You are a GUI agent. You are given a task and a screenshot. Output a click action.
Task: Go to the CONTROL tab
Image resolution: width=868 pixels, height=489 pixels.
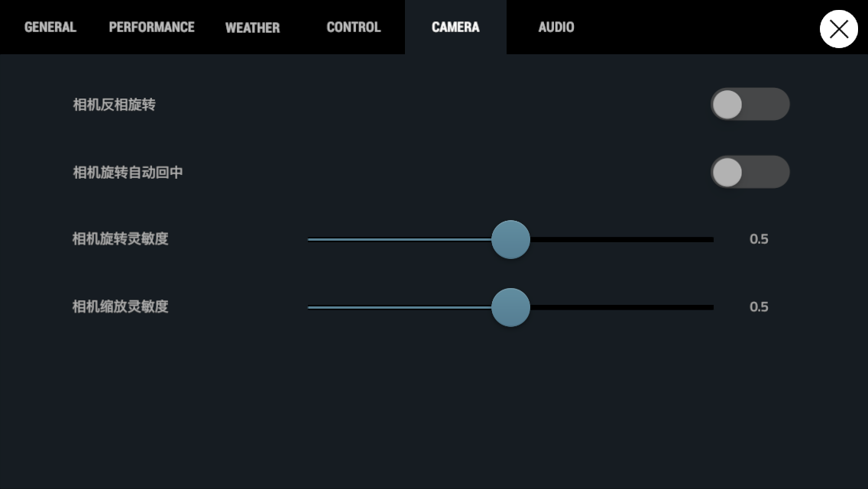(354, 28)
